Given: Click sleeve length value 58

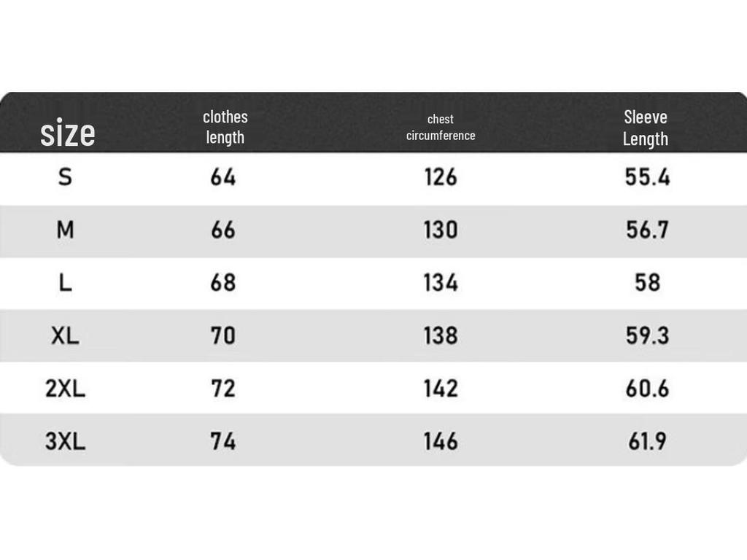Looking at the screenshot, I should pos(647,283).
